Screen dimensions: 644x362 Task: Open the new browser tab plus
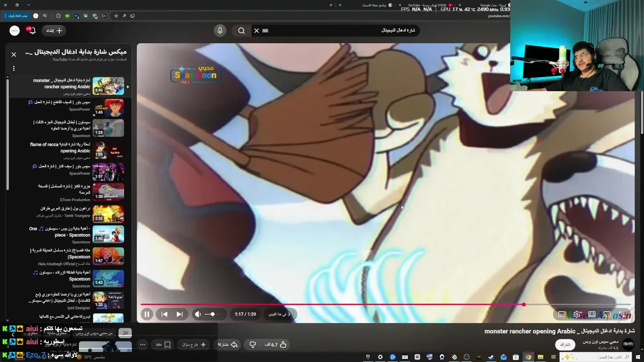click(x=331, y=5)
